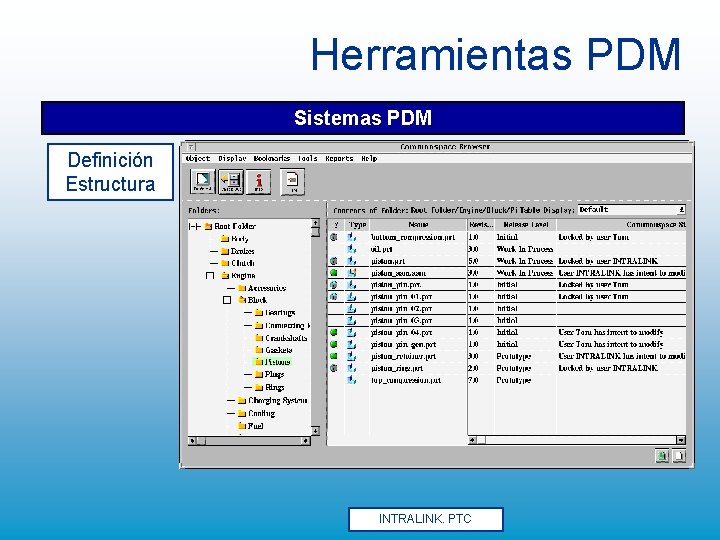The height and width of the screenshot is (540, 720).
Task: Click Work In Process cell for oil.prt
Action: (525, 249)
